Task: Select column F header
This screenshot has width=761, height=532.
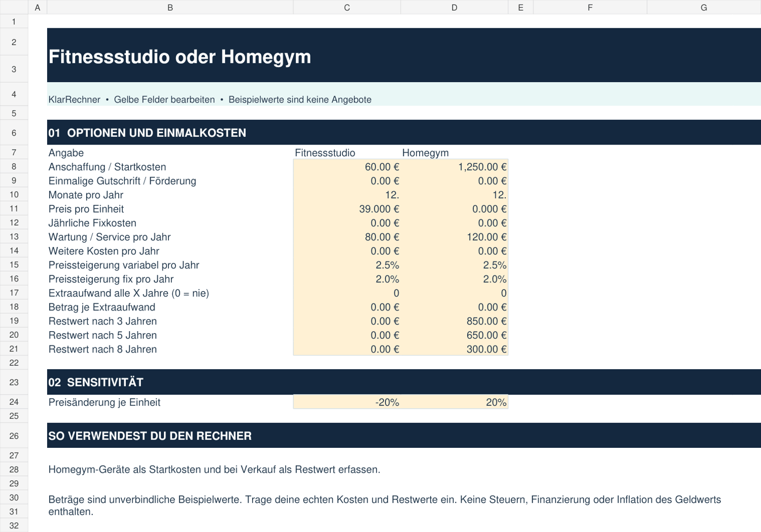Action: pyautogui.click(x=590, y=7)
